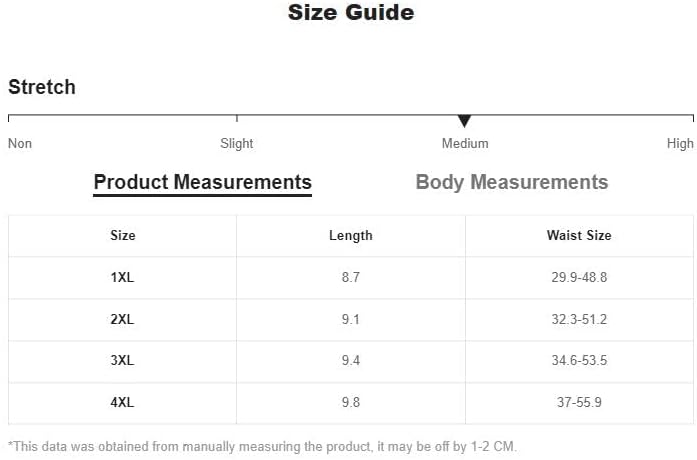Viewport: 697px width, 460px height.
Task: Click the Non stretch label
Action: click(x=20, y=144)
